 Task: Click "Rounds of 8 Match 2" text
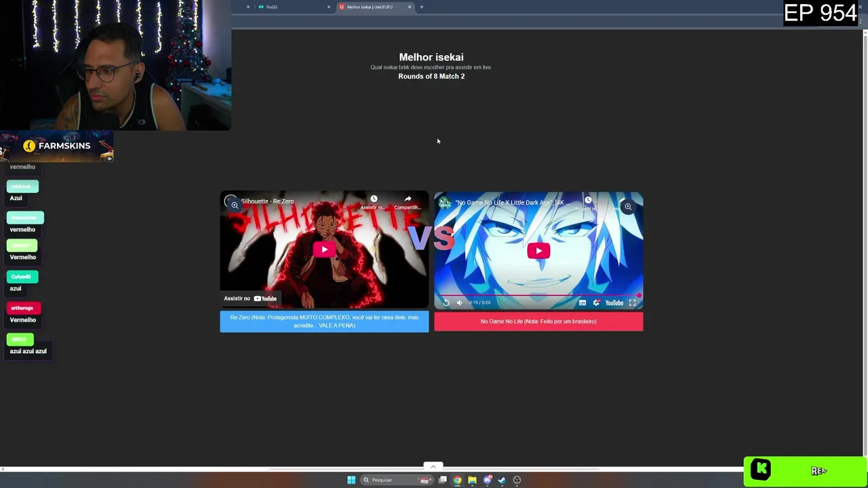click(431, 77)
